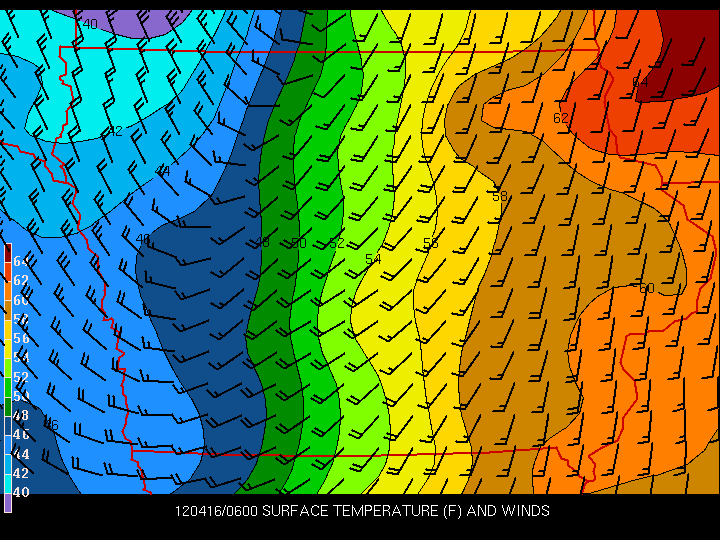Click the navy legend swatch between 48 and 46
Screen dimensions: 720x540
tap(8, 426)
